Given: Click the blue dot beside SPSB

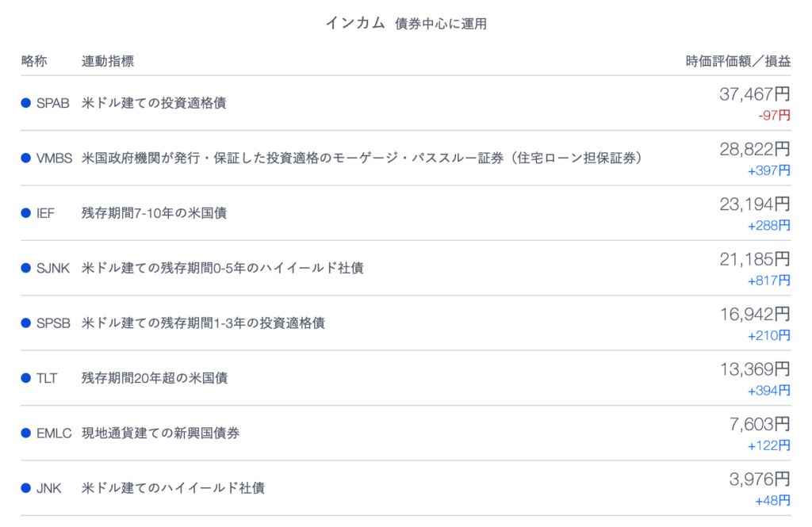Looking at the screenshot, I should click(x=26, y=323).
